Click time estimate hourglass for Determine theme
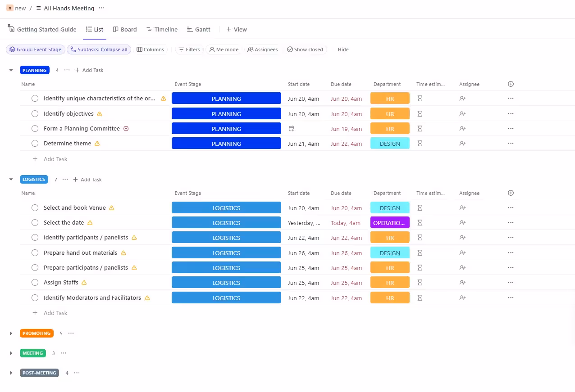 [420, 144]
